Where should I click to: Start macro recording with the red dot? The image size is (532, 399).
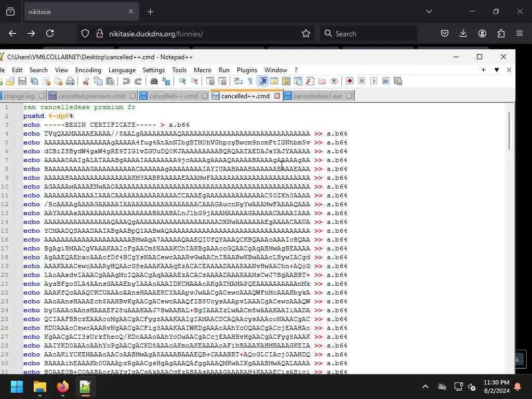[x=350, y=81]
